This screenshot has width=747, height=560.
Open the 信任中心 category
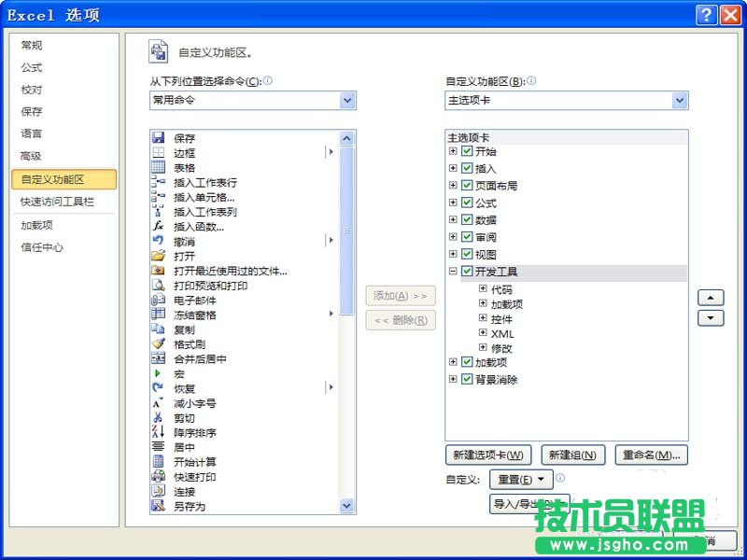[42, 247]
